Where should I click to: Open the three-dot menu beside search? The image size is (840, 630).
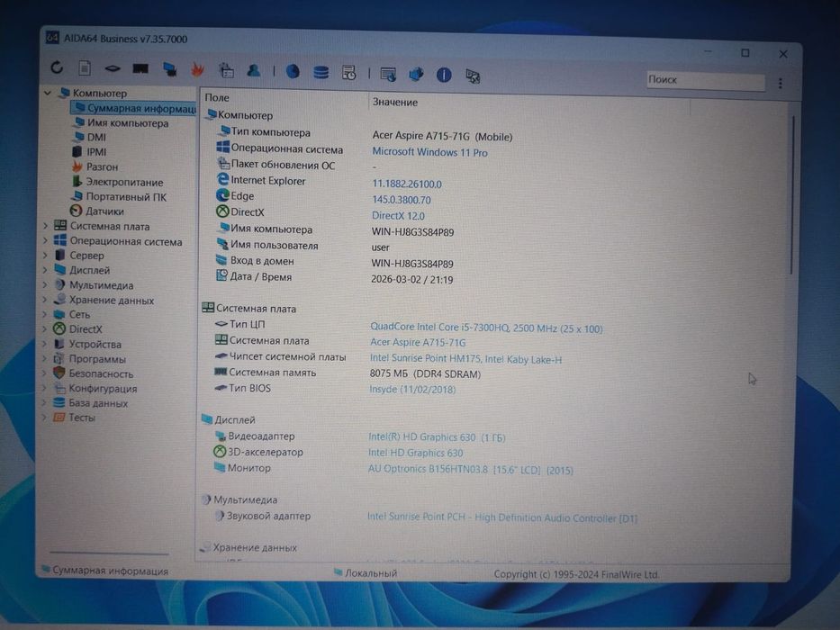click(780, 83)
